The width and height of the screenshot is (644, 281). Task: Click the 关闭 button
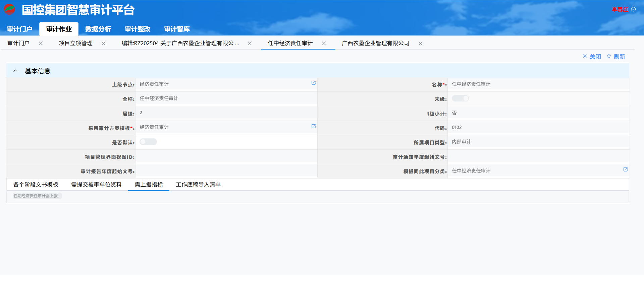[x=592, y=57]
